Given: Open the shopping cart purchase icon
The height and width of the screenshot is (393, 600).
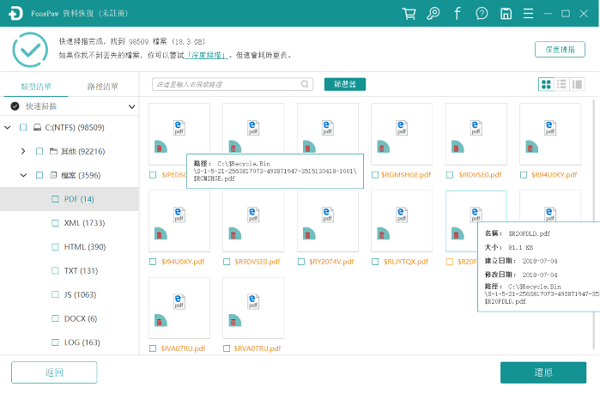Looking at the screenshot, I should (409, 14).
